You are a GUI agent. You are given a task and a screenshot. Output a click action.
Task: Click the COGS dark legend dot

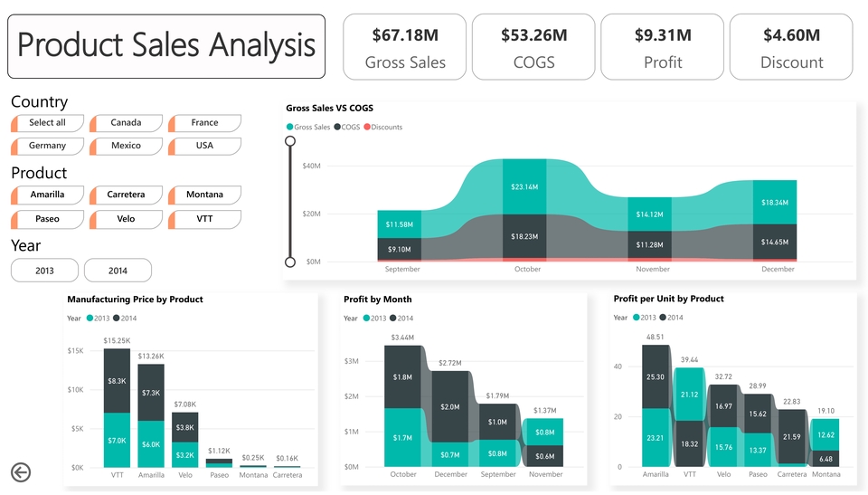click(337, 127)
